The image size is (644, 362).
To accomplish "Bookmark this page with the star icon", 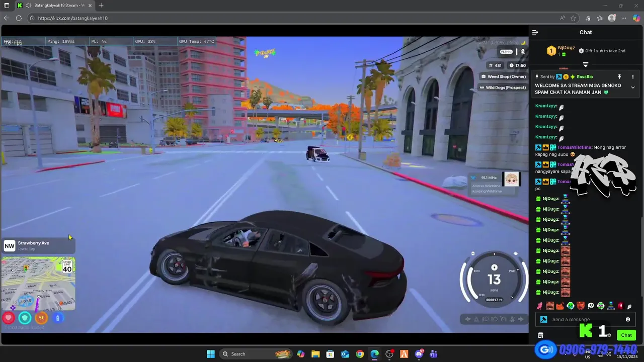I will pyautogui.click(x=573, y=18).
